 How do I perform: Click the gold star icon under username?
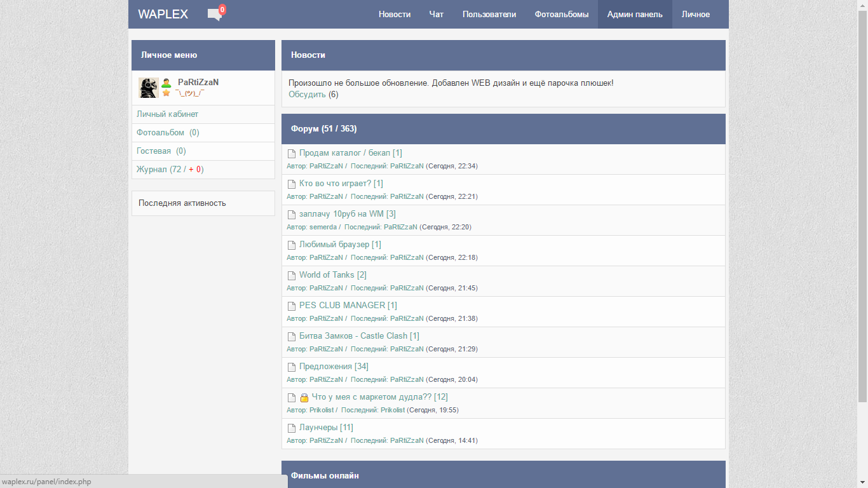(166, 93)
